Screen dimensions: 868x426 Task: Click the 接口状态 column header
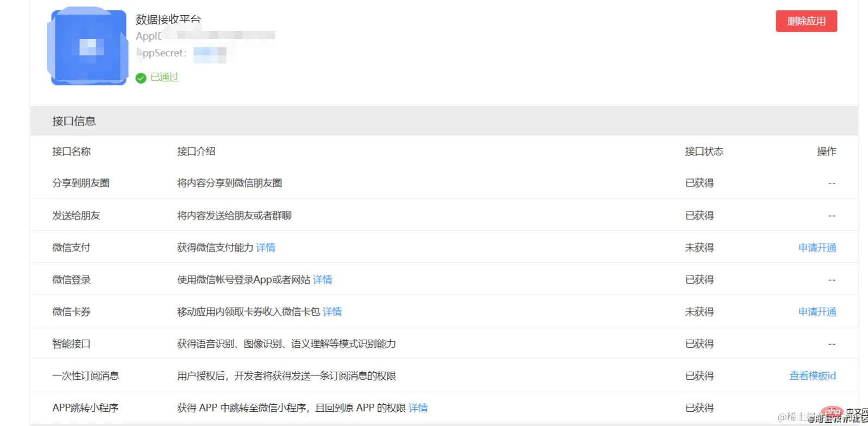[704, 151]
